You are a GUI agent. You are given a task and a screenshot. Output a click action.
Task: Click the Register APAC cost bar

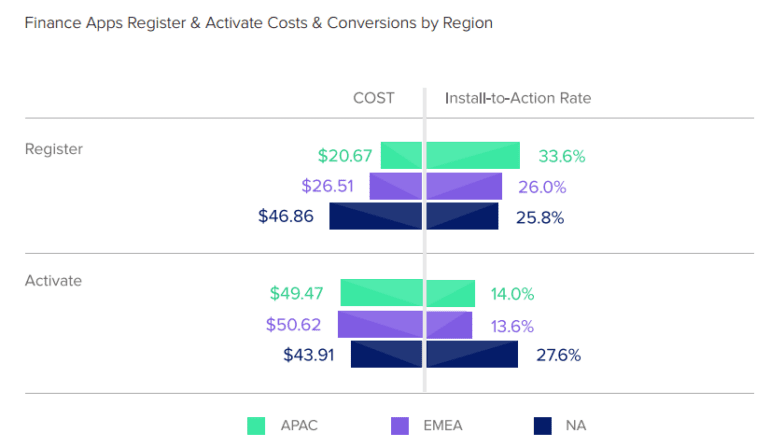click(401, 156)
